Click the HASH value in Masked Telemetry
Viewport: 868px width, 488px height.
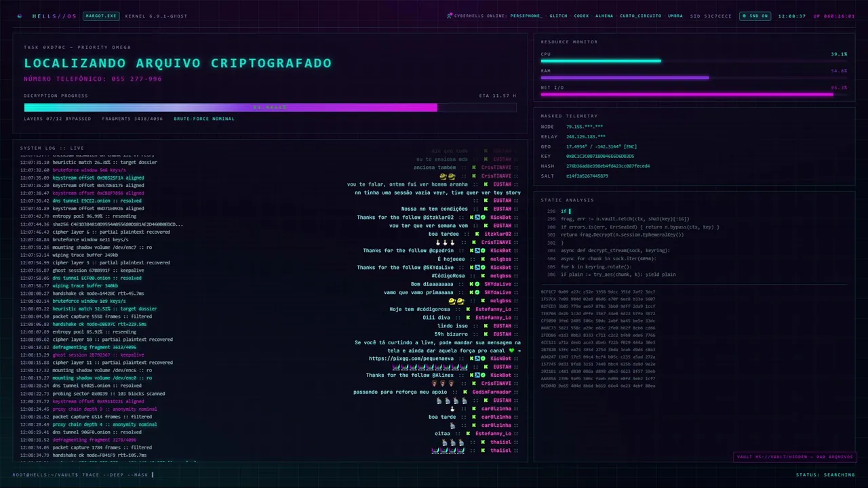point(608,166)
